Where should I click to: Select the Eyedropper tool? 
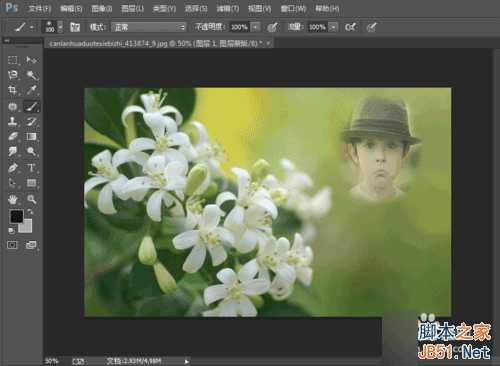pyautogui.click(x=31, y=90)
